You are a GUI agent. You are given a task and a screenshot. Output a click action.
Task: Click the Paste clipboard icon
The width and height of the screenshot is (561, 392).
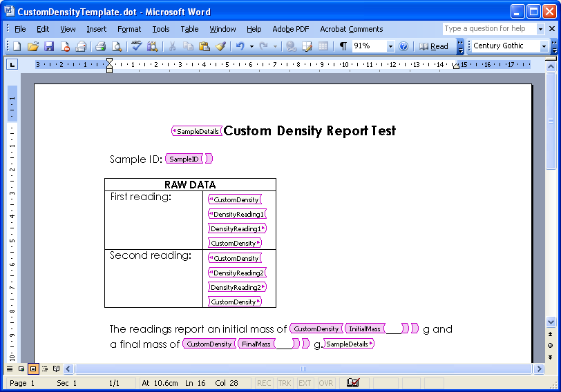[x=204, y=46]
